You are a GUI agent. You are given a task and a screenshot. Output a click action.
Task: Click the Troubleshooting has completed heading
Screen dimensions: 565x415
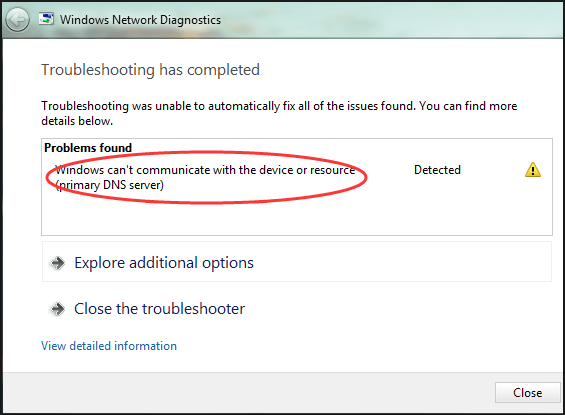[x=150, y=70]
